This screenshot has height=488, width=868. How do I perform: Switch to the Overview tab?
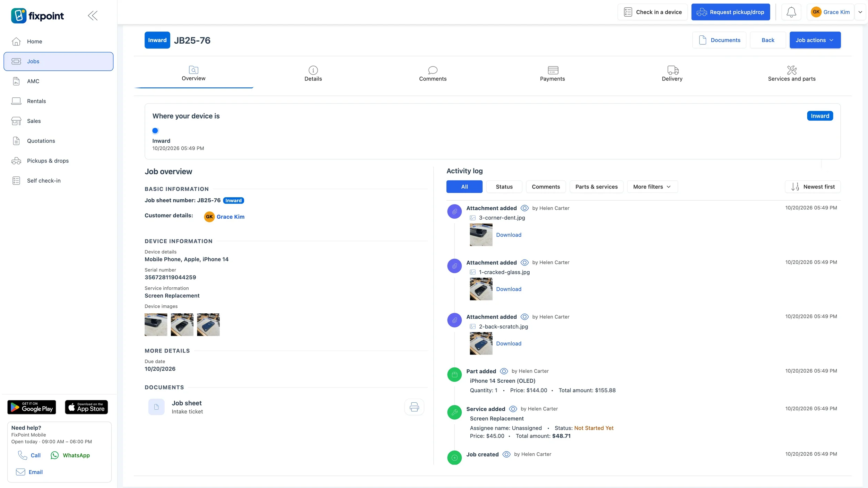(x=193, y=73)
